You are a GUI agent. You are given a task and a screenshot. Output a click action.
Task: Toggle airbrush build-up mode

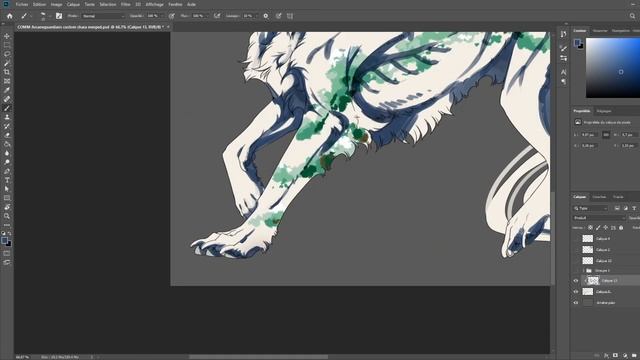tap(217, 16)
